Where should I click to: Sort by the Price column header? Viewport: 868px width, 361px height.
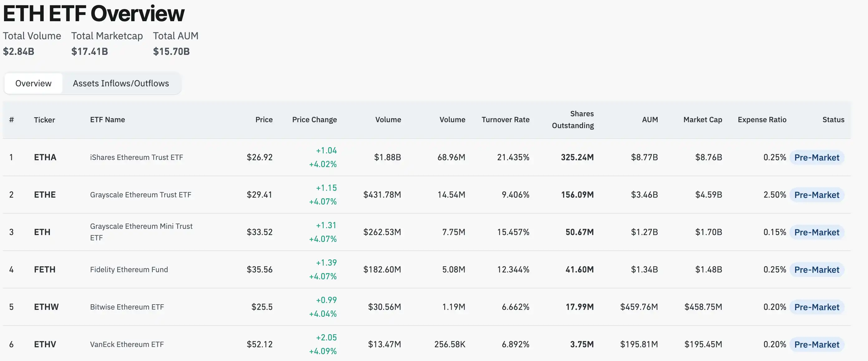pos(264,120)
